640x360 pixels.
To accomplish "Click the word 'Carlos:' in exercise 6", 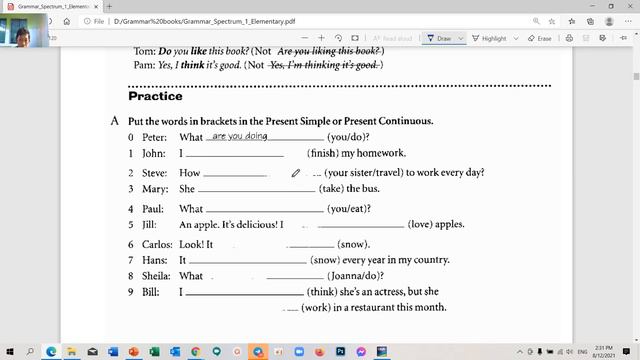I will tap(157, 244).
